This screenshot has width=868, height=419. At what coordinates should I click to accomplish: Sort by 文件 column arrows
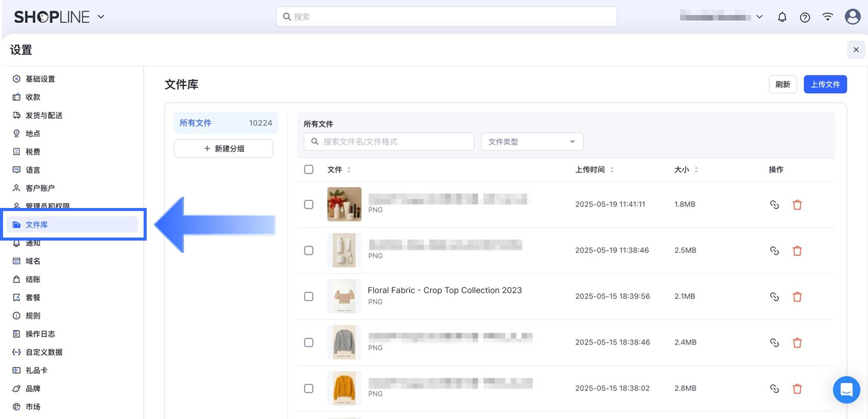[x=349, y=170]
